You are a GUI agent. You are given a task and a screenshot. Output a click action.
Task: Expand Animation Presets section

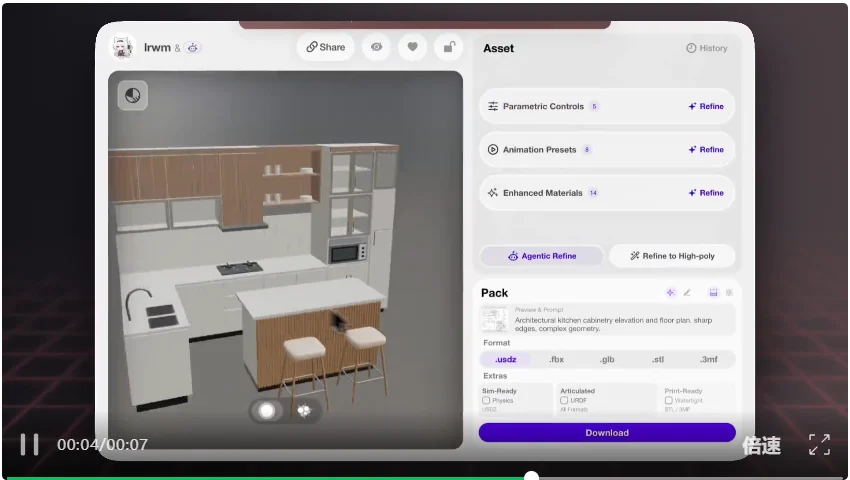[607, 150]
